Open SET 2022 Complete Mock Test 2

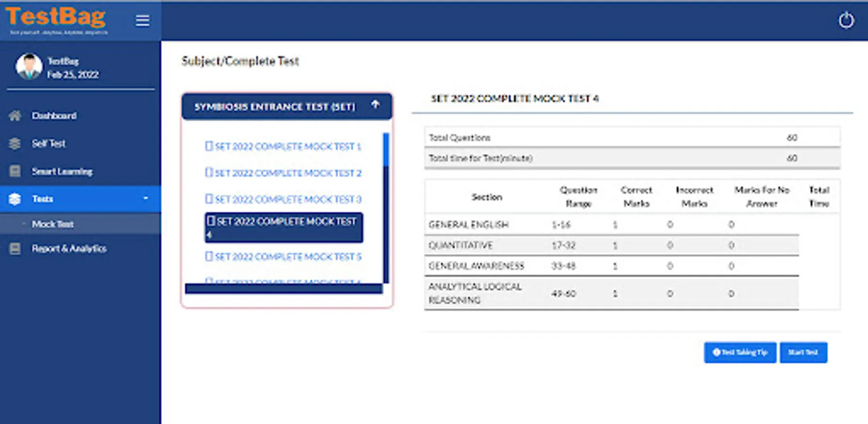point(283,173)
